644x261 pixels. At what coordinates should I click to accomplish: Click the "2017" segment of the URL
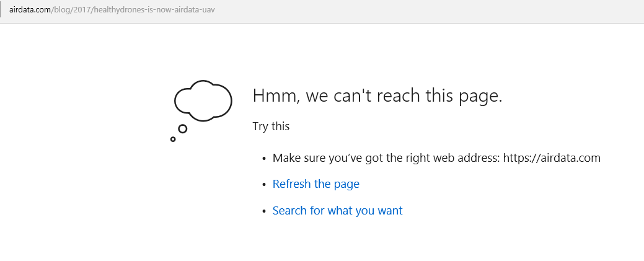(82, 9)
